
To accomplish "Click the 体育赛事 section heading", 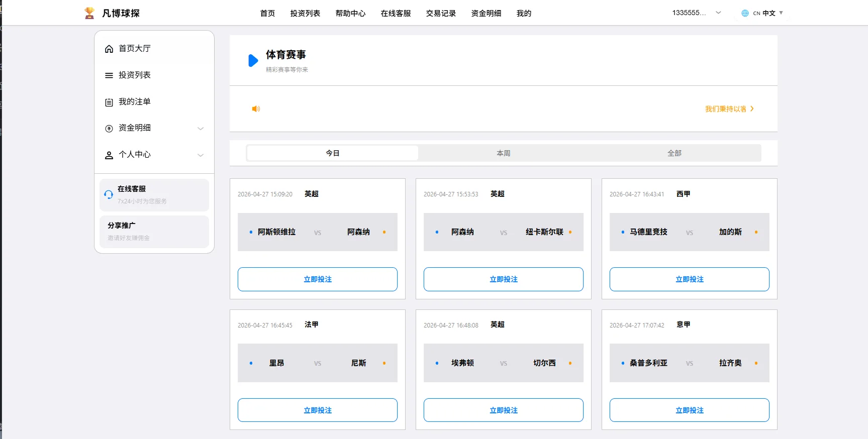I will 285,55.
